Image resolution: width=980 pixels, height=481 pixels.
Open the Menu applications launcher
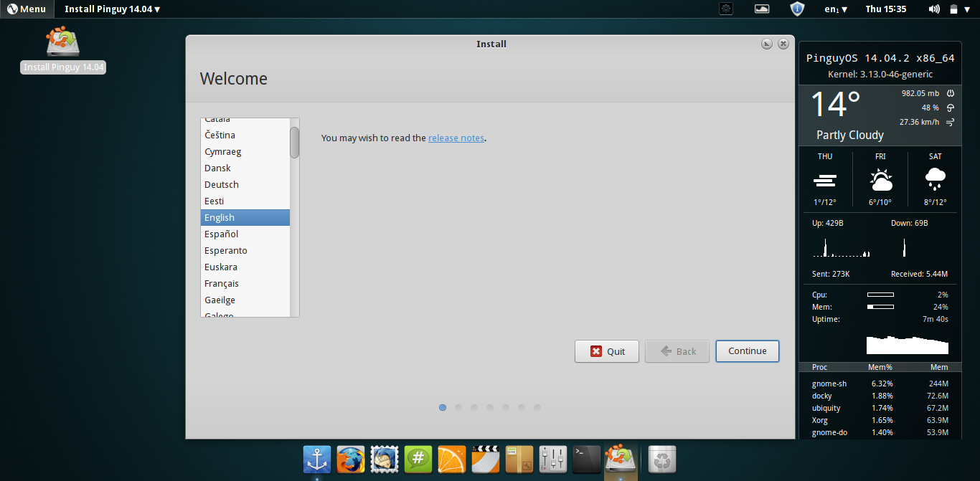(x=27, y=9)
